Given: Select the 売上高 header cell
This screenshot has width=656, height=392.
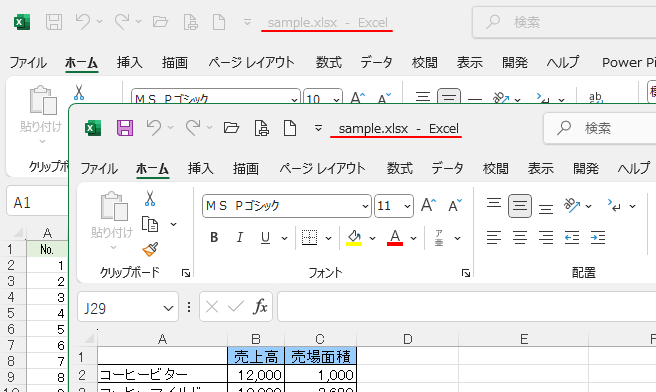Looking at the screenshot, I should (x=256, y=356).
